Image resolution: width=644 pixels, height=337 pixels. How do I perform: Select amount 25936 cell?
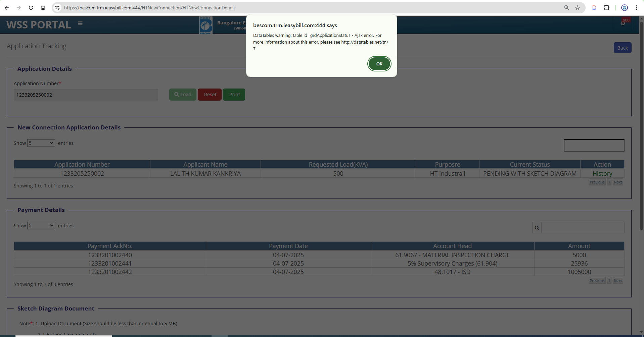[x=579, y=264]
